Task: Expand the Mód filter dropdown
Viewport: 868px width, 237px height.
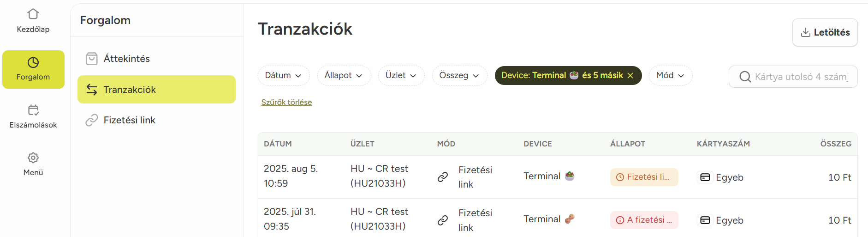Action: pyautogui.click(x=670, y=75)
